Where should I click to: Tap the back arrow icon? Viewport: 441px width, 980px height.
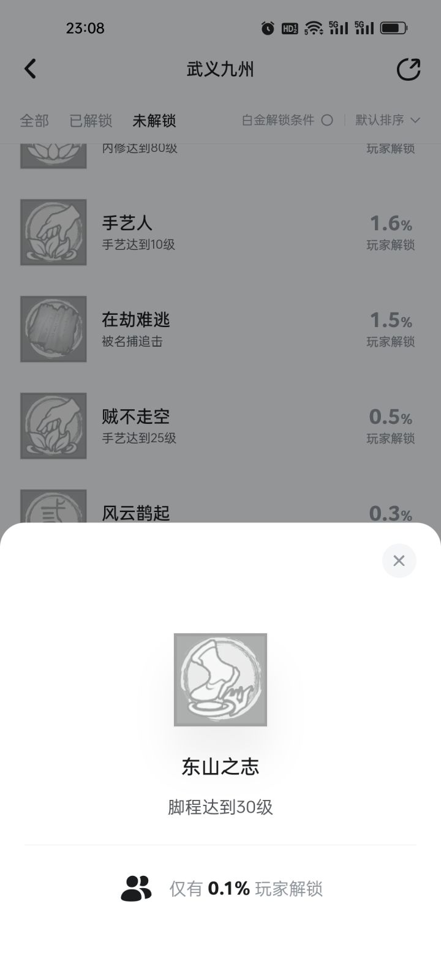point(30,69)
